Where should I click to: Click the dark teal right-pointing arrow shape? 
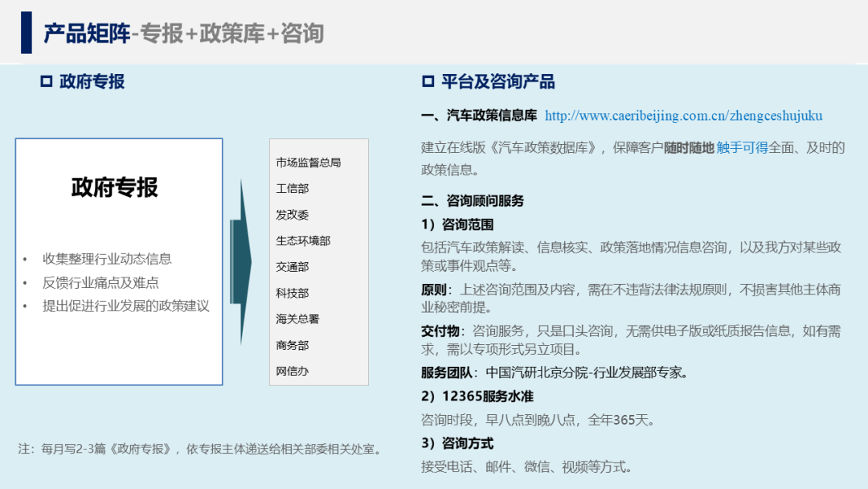[x=241, y=262]
